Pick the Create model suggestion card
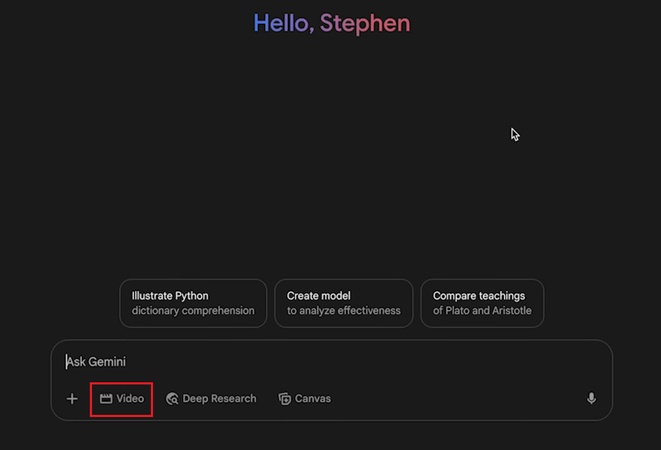Image resolution: width=661 pixels, height=450 pixels. (344, 303)
